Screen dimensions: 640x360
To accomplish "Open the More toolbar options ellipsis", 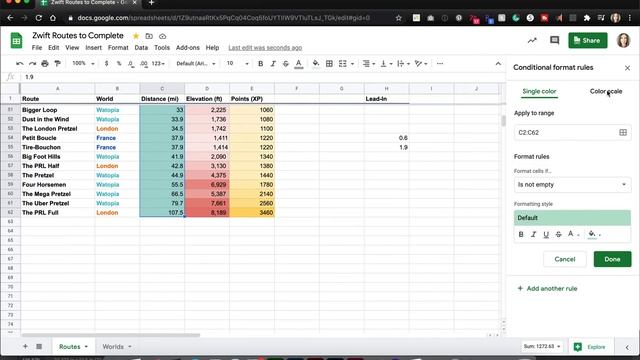I will (x=440, y=64).
